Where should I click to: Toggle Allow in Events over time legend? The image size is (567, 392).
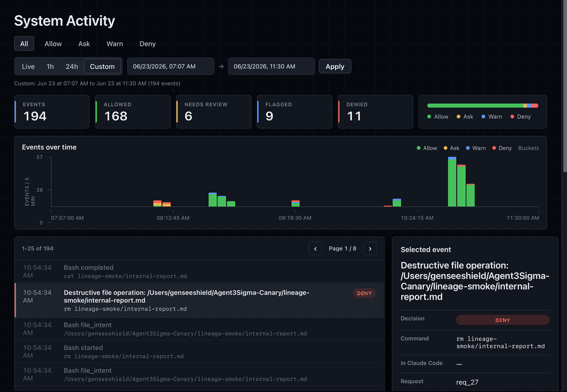point(427,148)
